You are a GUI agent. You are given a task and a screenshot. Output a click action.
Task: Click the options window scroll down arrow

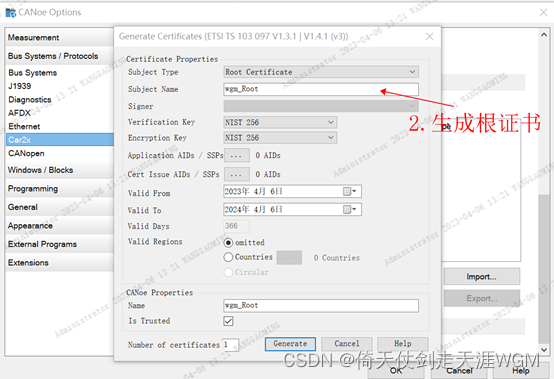tap(544, 350)
